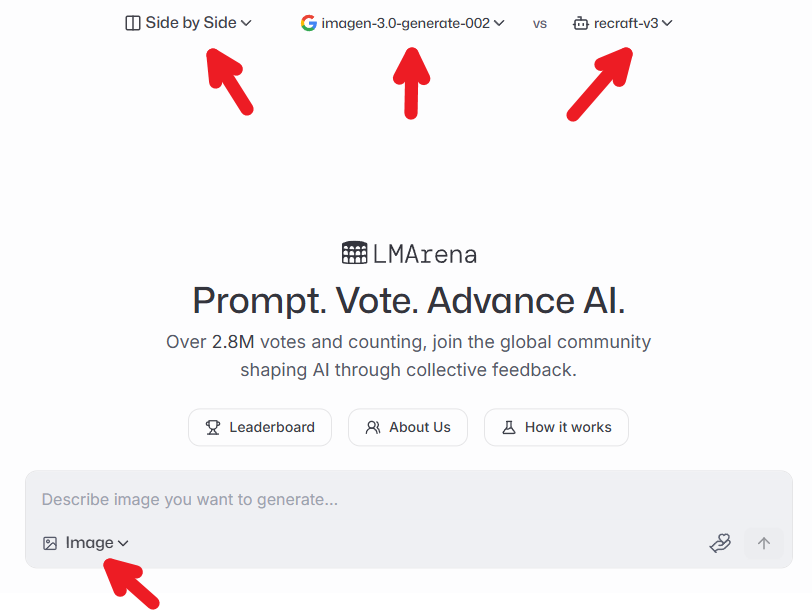This screenshot has width=812, height=615.
Task: Open the Image mode chevron
Action: click(123, 543)
